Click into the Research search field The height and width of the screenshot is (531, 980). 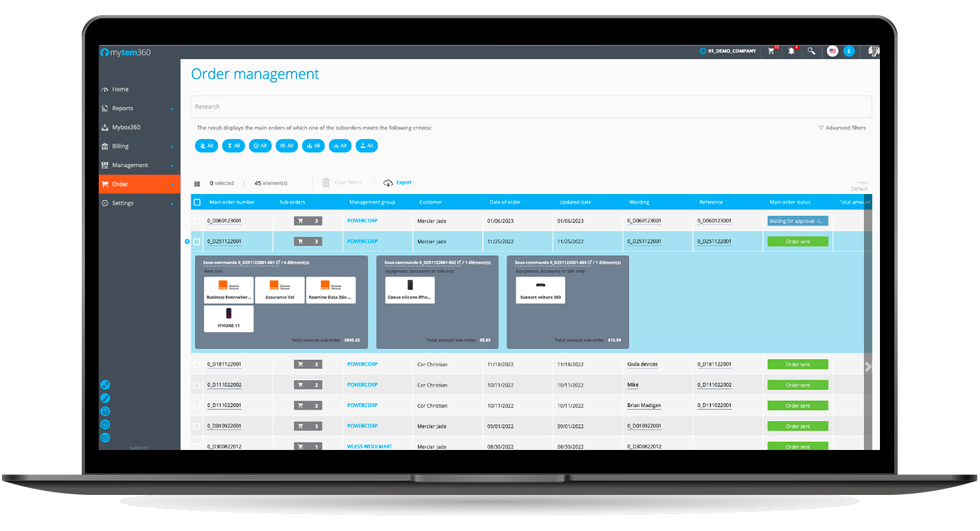pyautogui.click(x=531, y=107)
